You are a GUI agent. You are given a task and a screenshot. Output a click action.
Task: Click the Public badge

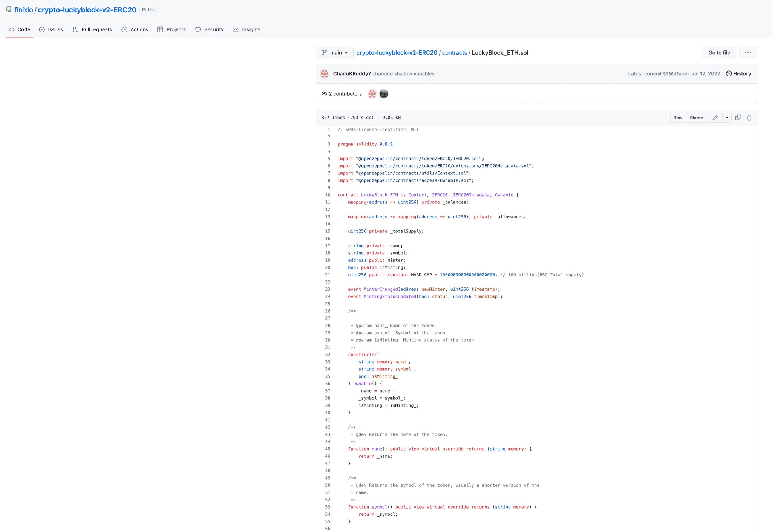coord(149,10)
